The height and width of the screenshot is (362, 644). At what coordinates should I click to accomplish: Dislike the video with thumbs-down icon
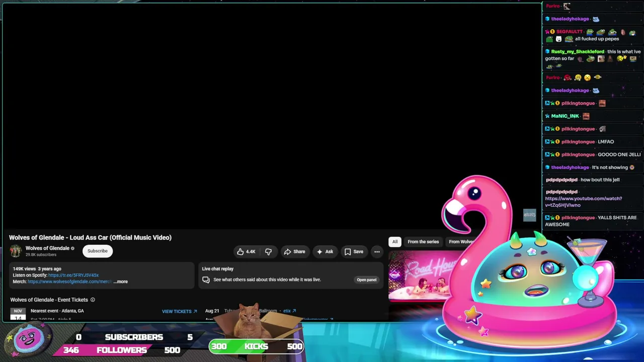click(x=268, y=251)
